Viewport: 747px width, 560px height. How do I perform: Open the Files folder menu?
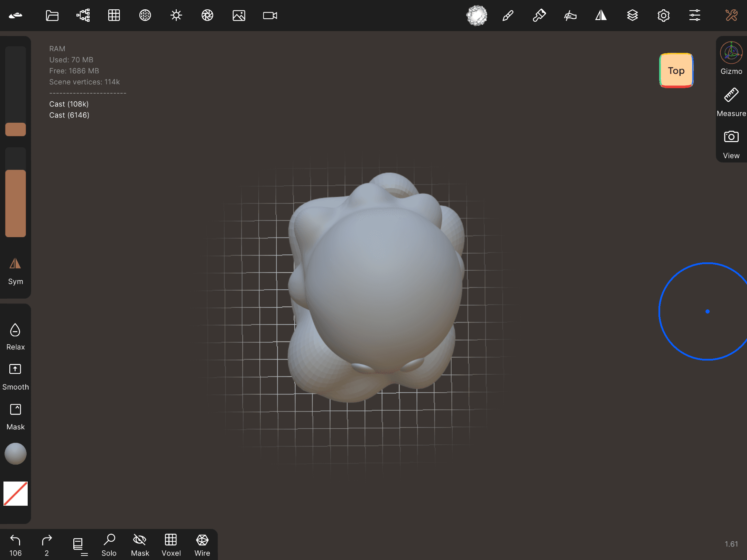point(52,16)
